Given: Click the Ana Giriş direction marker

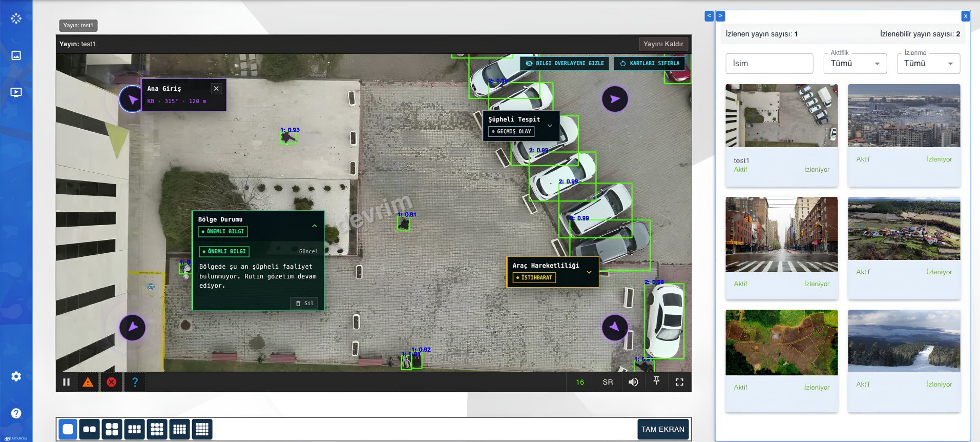Looking at the screenshot, I should (132, 99).
